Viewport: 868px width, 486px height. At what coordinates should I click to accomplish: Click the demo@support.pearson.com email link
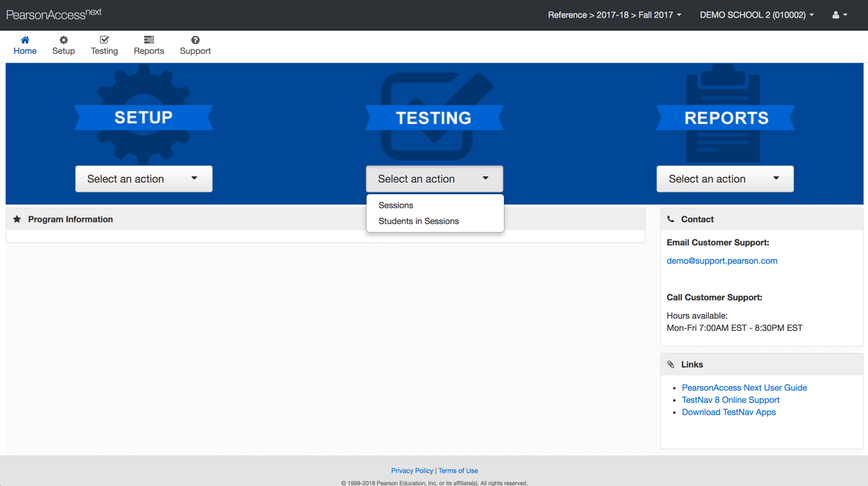[x=722, y=261]
